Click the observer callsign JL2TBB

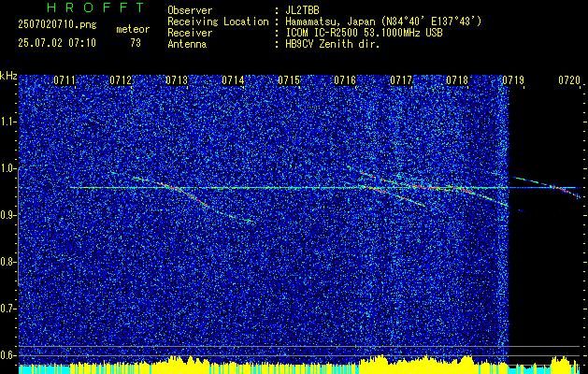coord(302,10)
